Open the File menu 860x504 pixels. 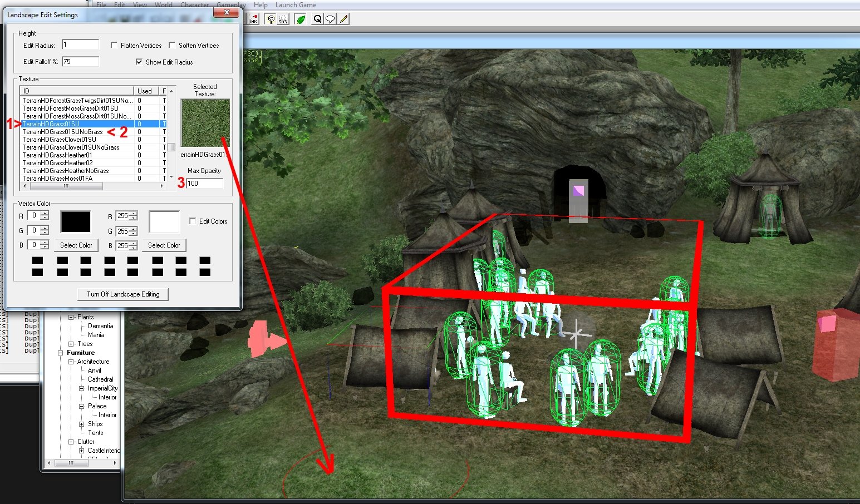point(101,4)
